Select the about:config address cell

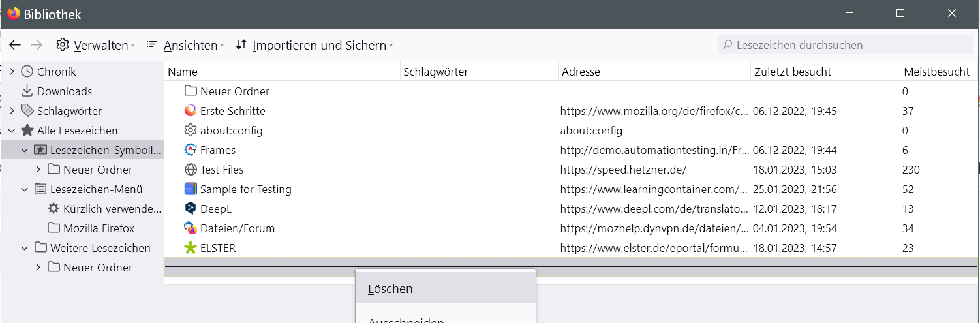click(591, 131)
